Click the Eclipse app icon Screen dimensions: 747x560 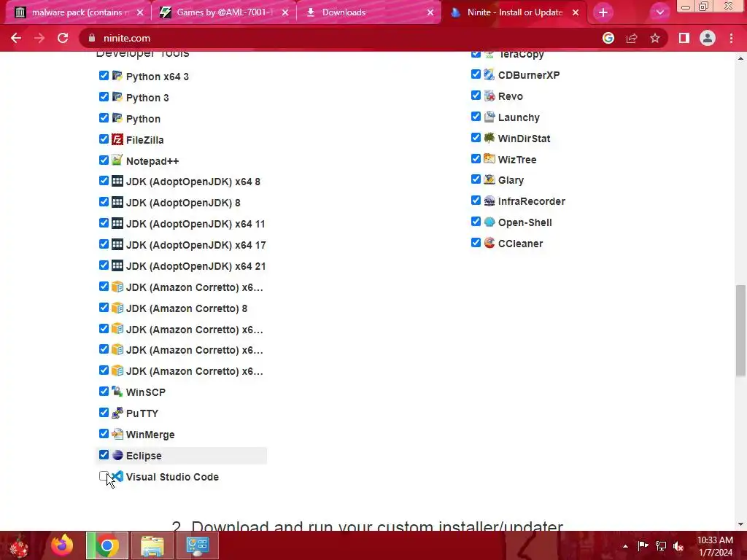tap(117, 455)
